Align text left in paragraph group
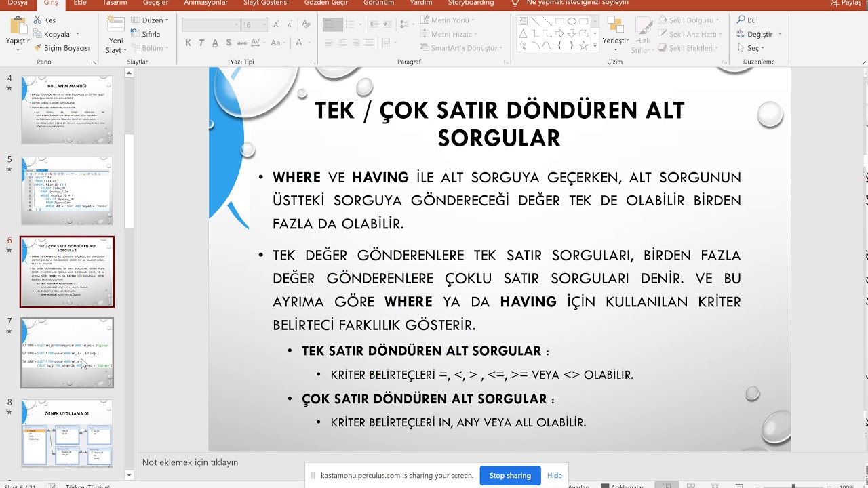The image size is (868, 488). (329, 43)
